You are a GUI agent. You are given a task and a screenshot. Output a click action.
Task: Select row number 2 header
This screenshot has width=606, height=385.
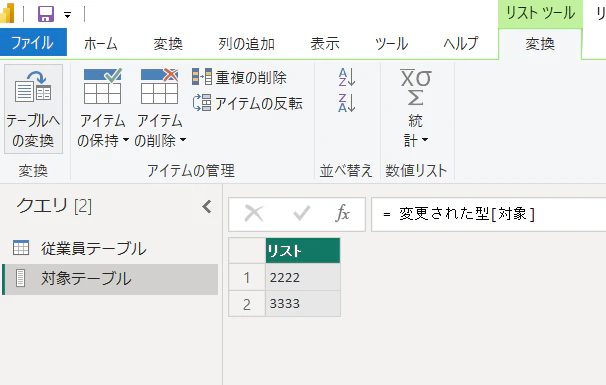247,303
